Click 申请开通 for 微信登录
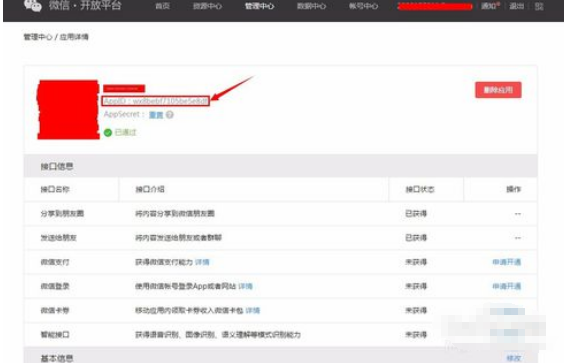564x363 pixels. tap(506, 286)
